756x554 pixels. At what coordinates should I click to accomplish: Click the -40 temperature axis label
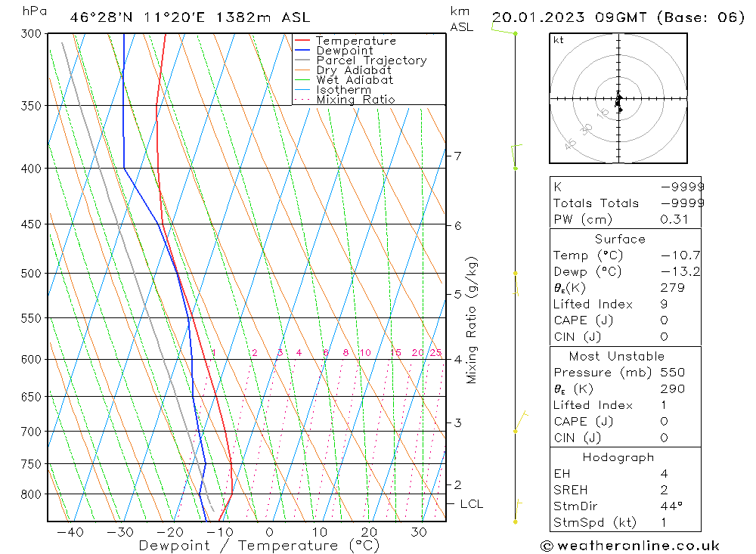coord(70,532)
